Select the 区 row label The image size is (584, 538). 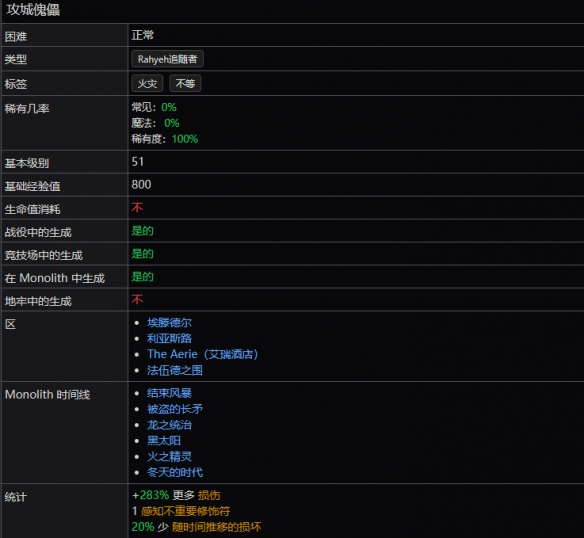(10, 325)
